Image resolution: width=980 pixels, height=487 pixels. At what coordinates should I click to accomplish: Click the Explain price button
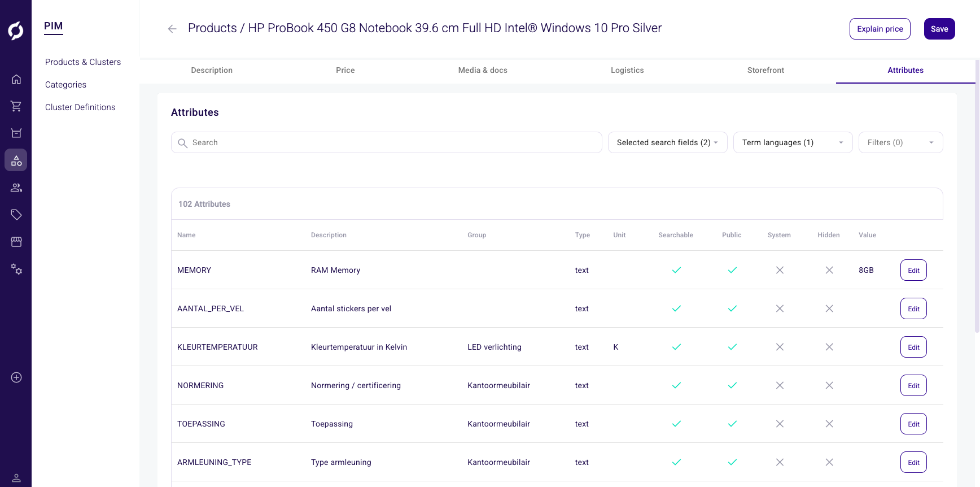[x=880, y=29]
